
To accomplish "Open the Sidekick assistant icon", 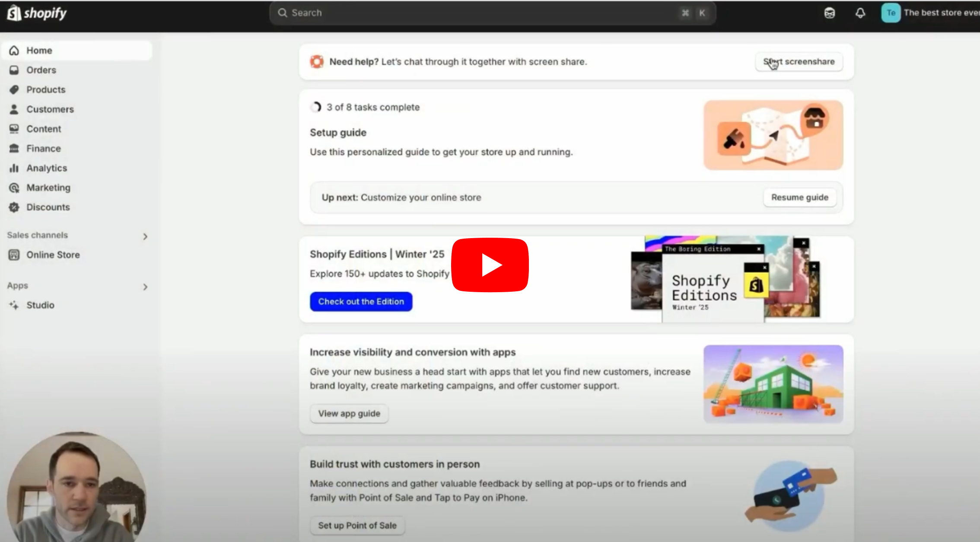I will coord(829,13).
